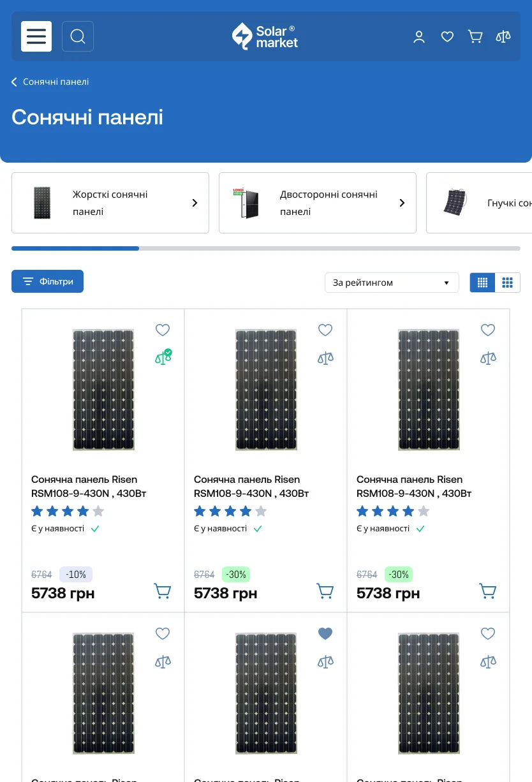Click the Двосторонні сонячні панелі category thumbnail
This screenshot has width=532, height=782.
pos(246,203)
